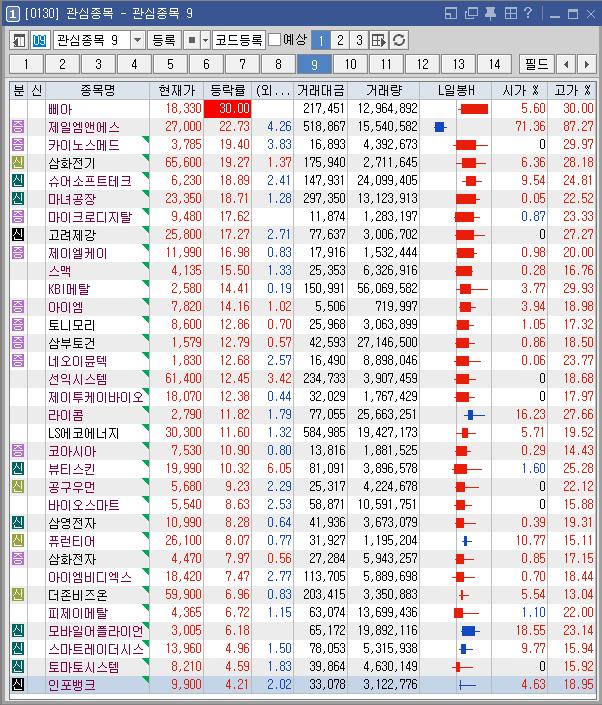Click the daily candle for 삐아
This screenshot has width=602, height=705.
[x=473, y=108]
